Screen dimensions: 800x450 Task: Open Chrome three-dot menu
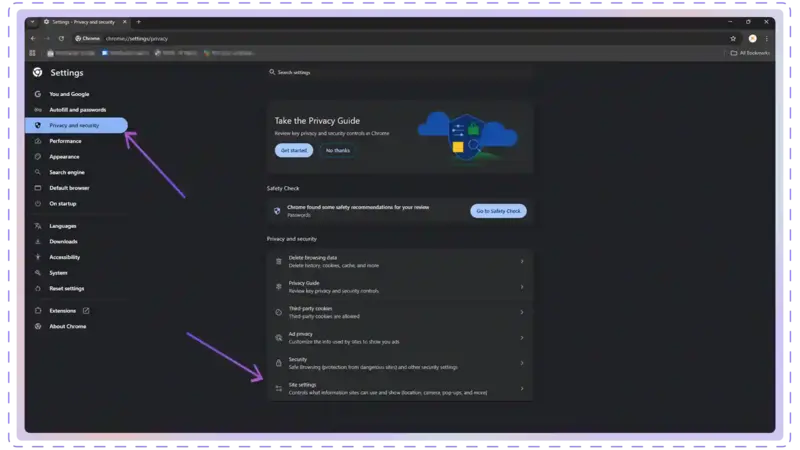(767, 38)
